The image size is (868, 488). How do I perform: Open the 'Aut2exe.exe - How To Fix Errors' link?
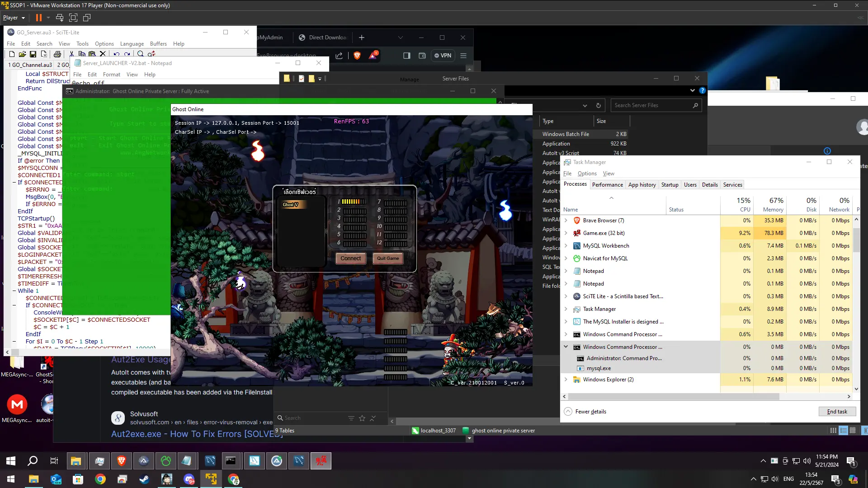[x=197, y=434]
